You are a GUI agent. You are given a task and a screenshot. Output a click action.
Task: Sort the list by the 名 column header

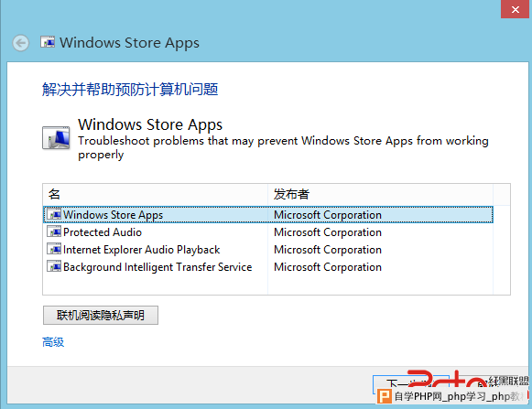[x=156, y=194]
